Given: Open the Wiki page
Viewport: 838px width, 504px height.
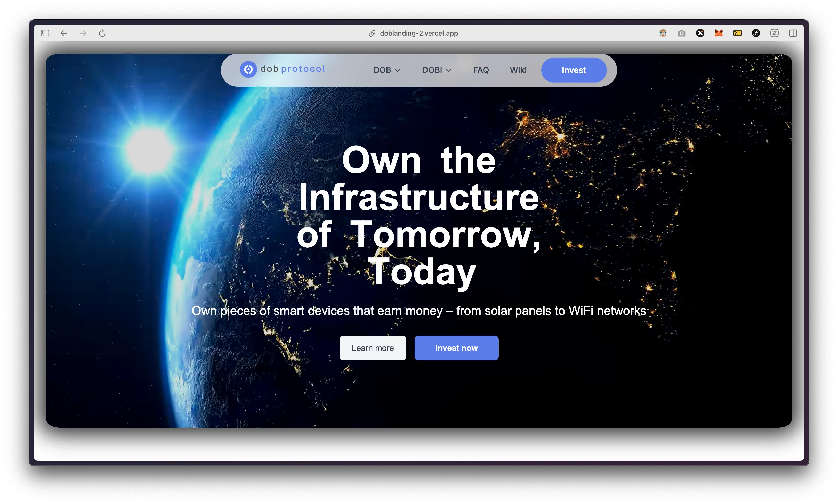Looking at the screenshot, I should point(518,70).
